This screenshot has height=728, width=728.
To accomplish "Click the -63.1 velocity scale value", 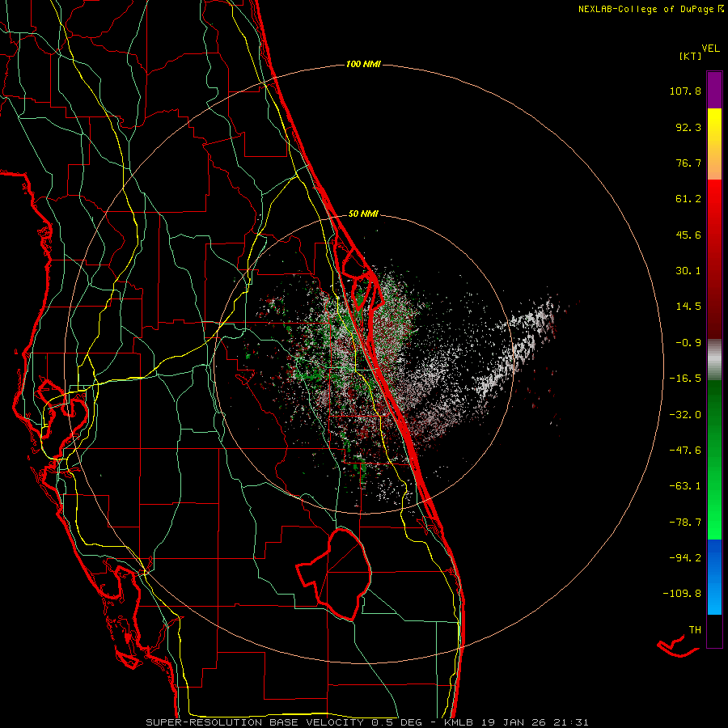I will [x=685, y=486].
